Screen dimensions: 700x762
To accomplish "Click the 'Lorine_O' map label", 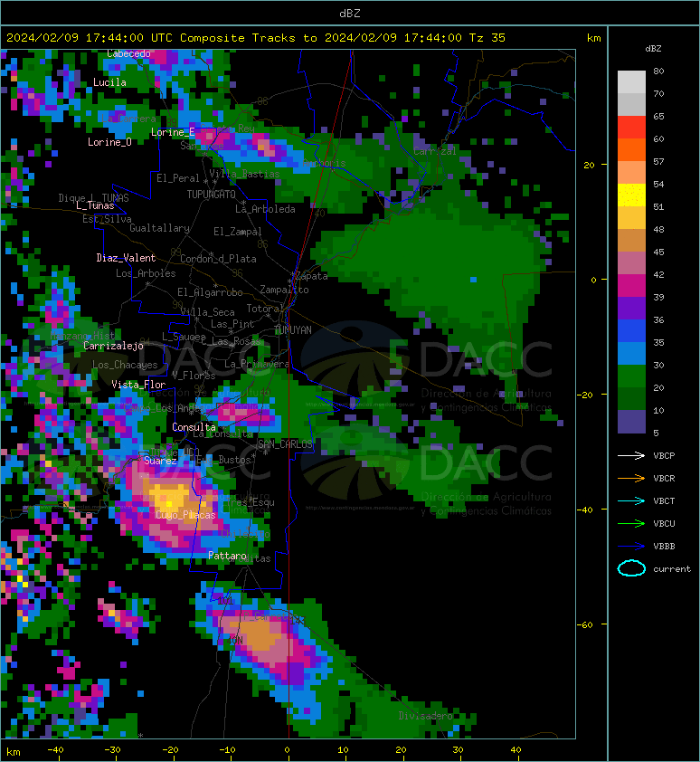I will click(x=109, y=142).
